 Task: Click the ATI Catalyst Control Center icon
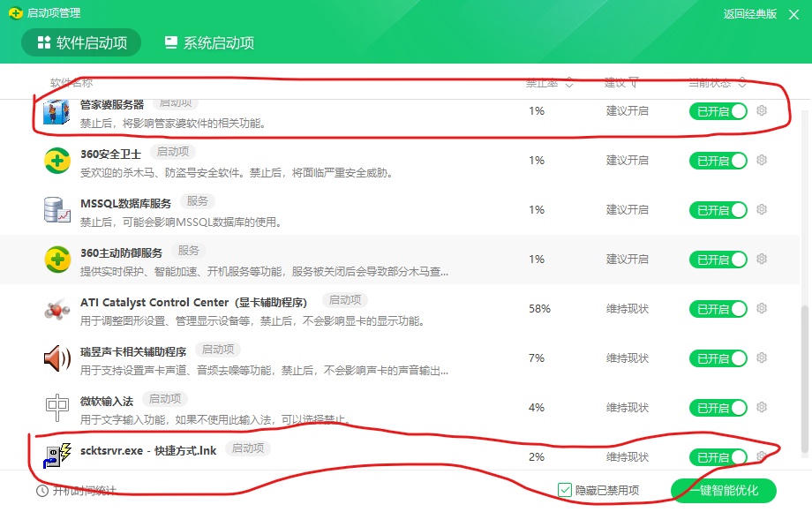[57, 309]
